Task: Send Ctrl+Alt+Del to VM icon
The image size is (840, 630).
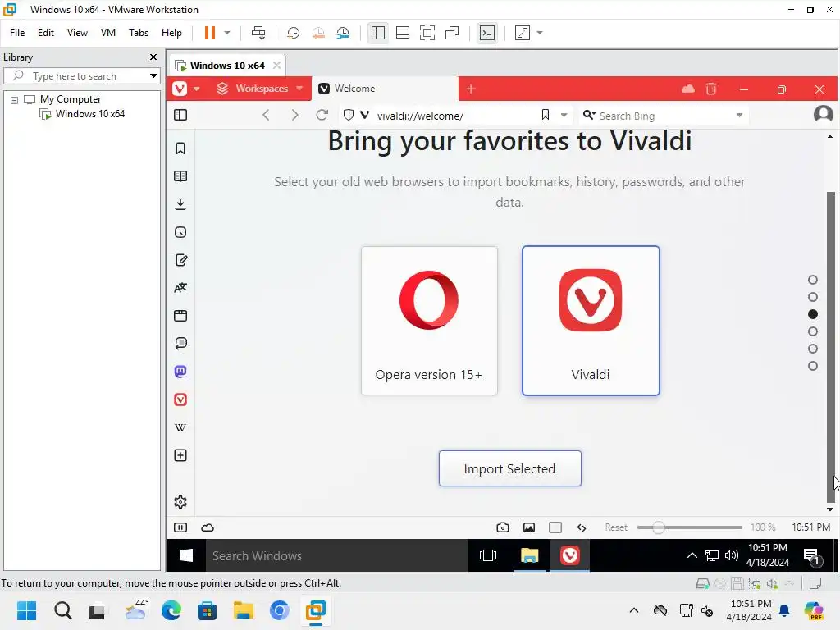Action: [258, 33]
